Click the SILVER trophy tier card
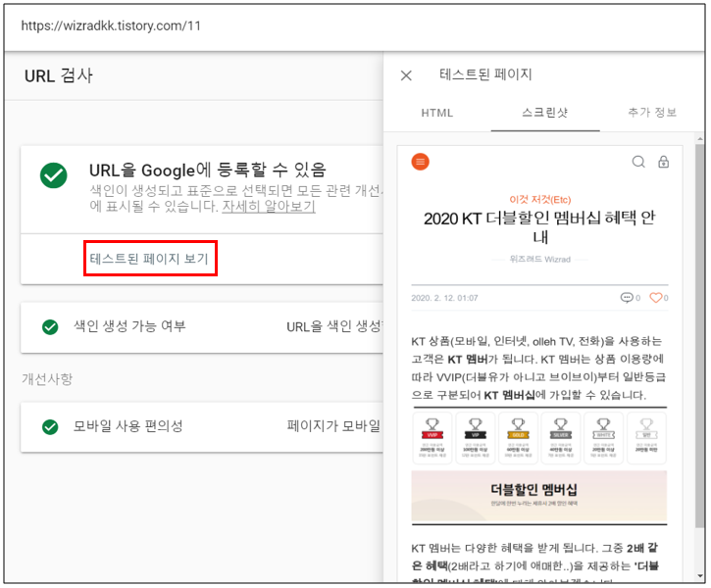Image resolution: width=711 pixels, height=588 pixels. pyautogui.click(x=561, y=438)
